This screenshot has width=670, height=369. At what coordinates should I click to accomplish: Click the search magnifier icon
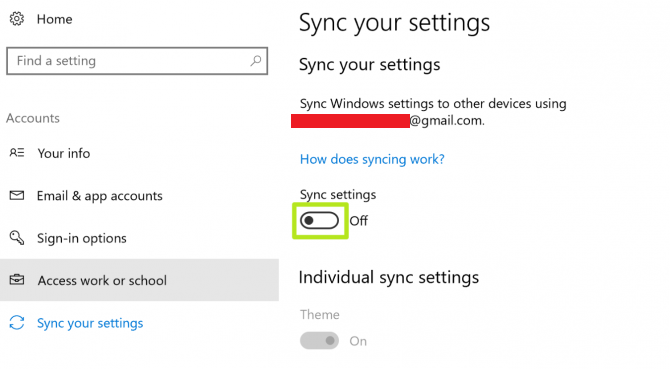pos(256,61)
